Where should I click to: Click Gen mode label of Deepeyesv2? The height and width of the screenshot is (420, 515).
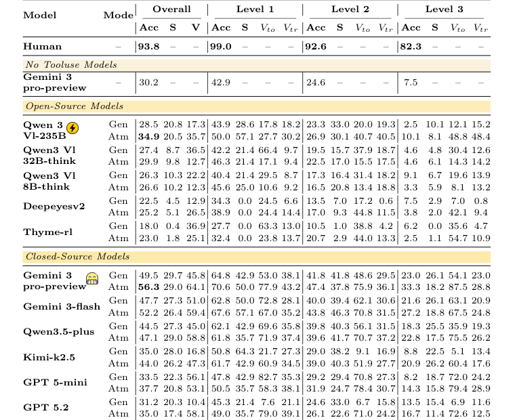click(118, 201)
